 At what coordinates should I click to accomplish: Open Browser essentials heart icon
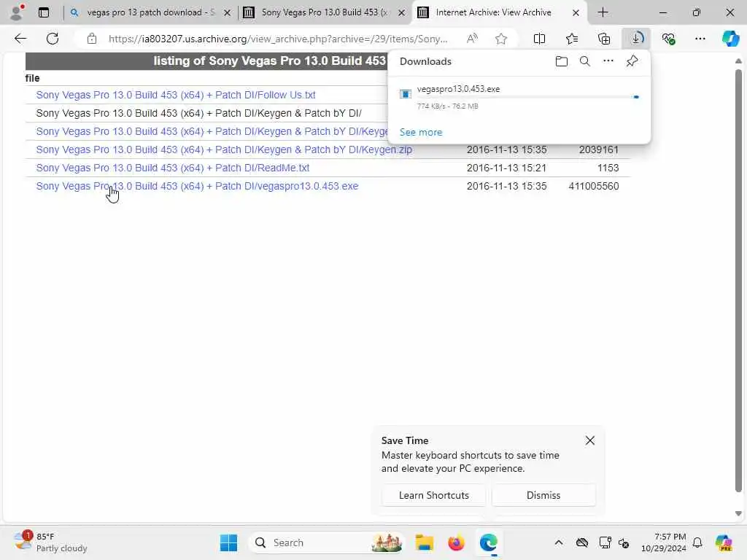click(668, 39)
